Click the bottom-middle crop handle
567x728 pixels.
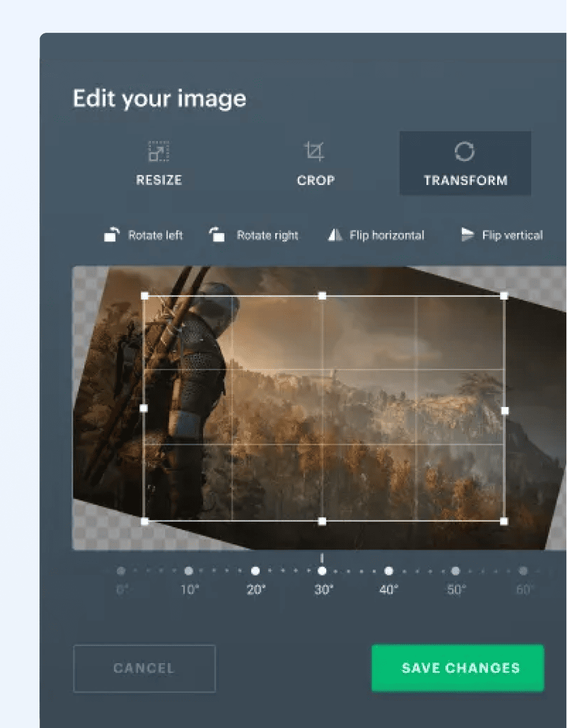[x=323, y=521]
